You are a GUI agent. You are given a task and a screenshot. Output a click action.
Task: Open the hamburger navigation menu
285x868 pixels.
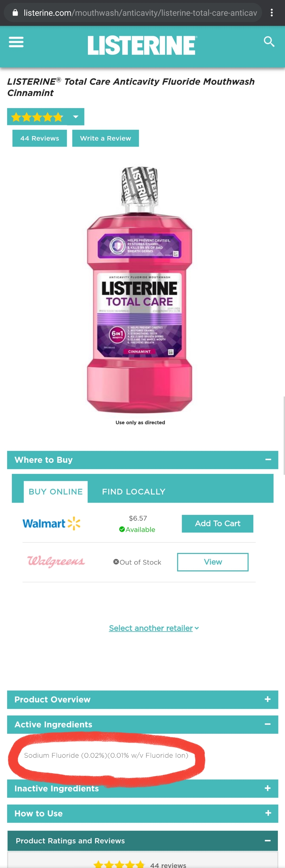(16, 42)
